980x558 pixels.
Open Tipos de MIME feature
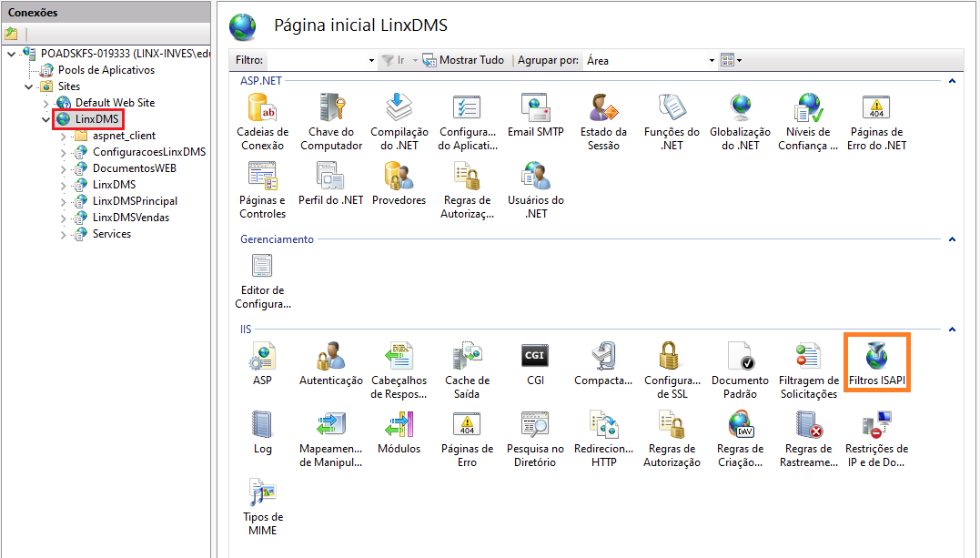click(x=262, y=507)
